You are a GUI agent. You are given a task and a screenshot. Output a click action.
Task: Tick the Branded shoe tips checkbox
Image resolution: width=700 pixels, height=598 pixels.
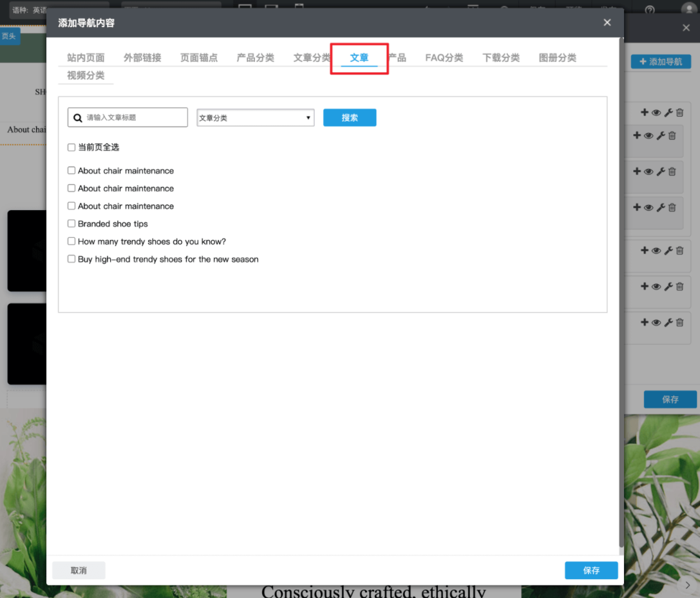(71, 224)
